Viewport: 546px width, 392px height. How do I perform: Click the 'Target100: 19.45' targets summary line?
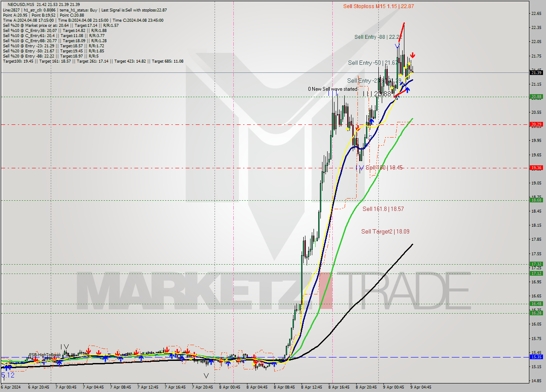click(x=93, y=61)
